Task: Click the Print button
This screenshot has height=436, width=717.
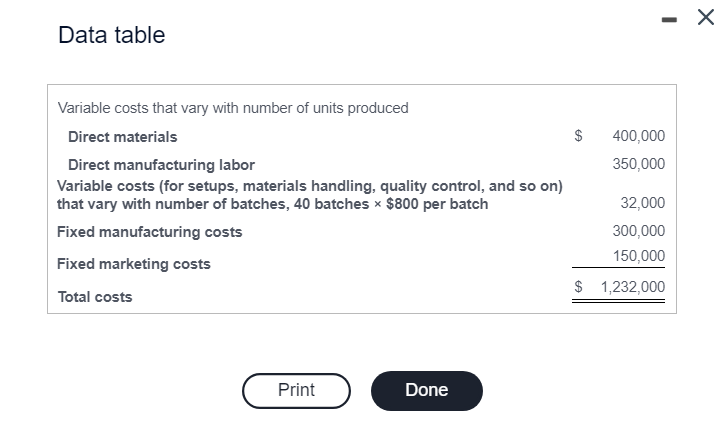Action: pos(296,390)
